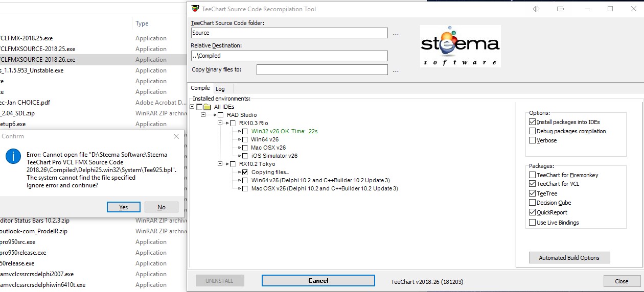This screenshot has width=644, height=292.
Task: Uncheck TeeChart for VCL package
Action: click(533, 184)
